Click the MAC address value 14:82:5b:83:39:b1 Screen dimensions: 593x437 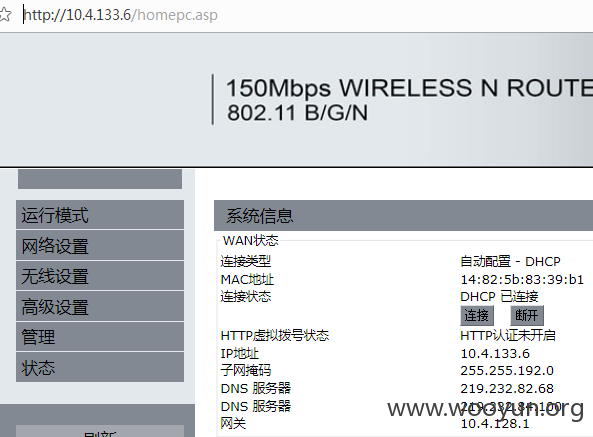click(x=522, y=279)
